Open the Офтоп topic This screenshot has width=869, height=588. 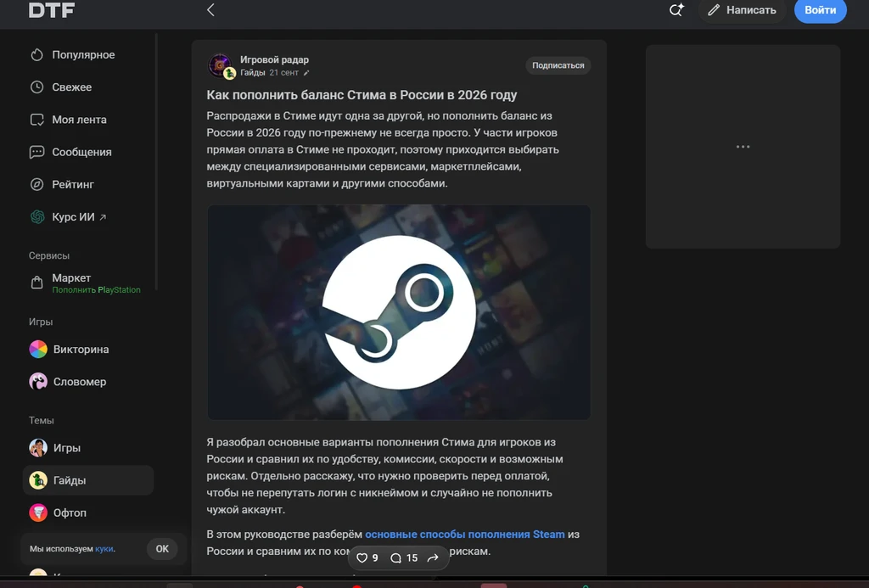coord(70,512)
